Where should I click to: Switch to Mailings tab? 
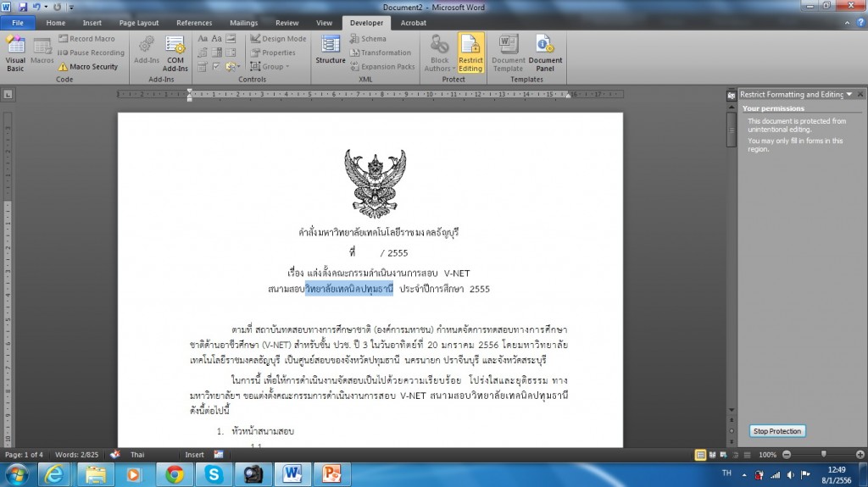click(243, 23)
